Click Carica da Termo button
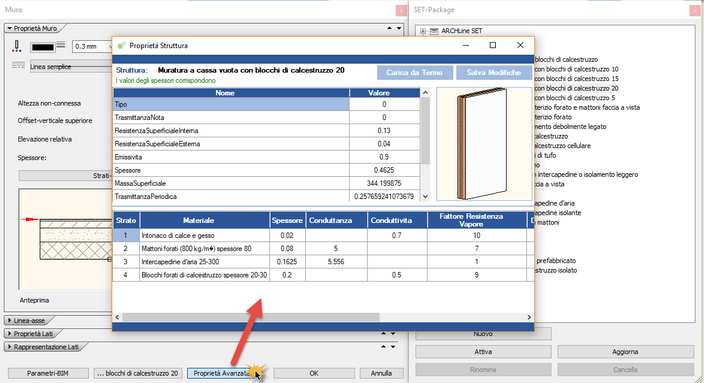704x383 pixels. click(414, 72)
